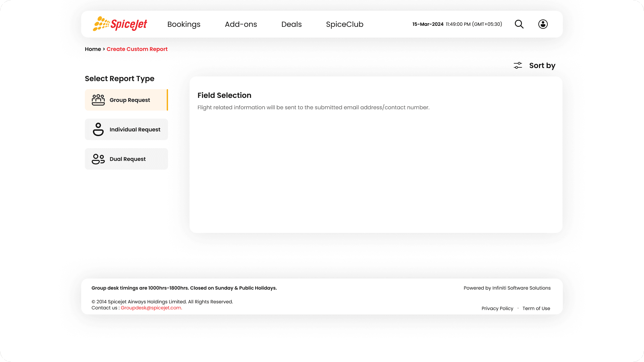Click the Group Request people icon

point(98,100)
